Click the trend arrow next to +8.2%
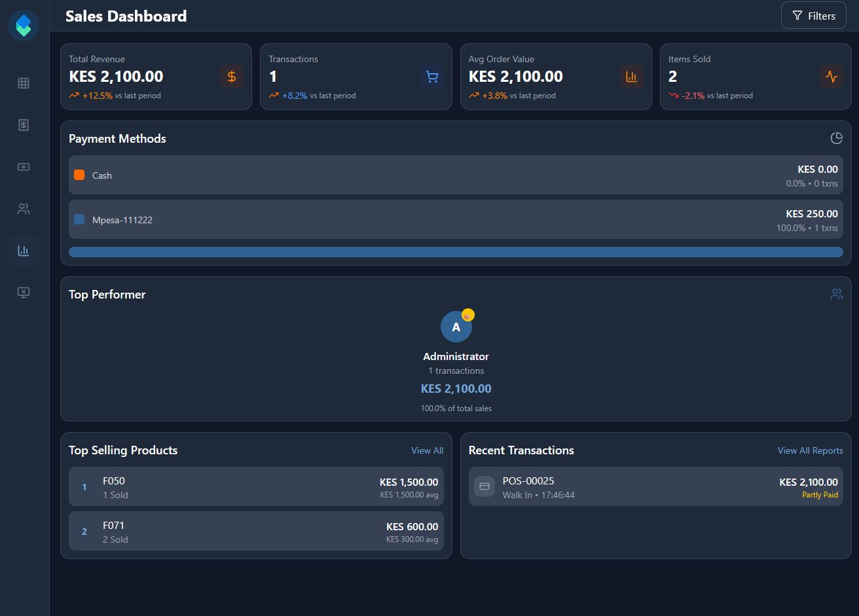The height and width of the screenshot is (616, 859). [274, 96]
